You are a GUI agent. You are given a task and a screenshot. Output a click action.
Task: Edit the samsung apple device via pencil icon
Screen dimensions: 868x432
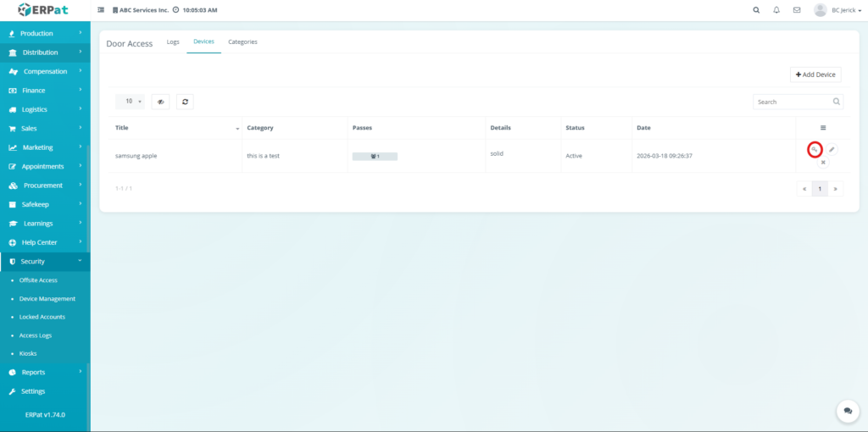click(832, 149)
